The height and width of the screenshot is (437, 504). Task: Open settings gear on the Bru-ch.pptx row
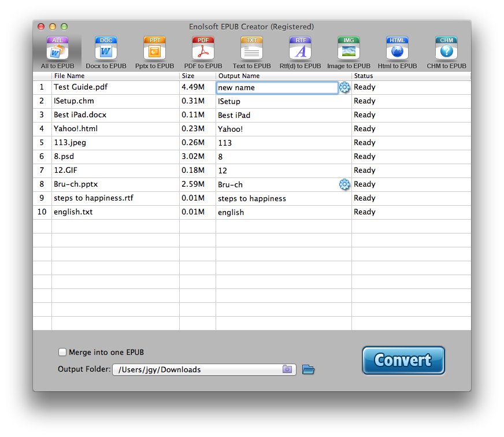point(345,184)
